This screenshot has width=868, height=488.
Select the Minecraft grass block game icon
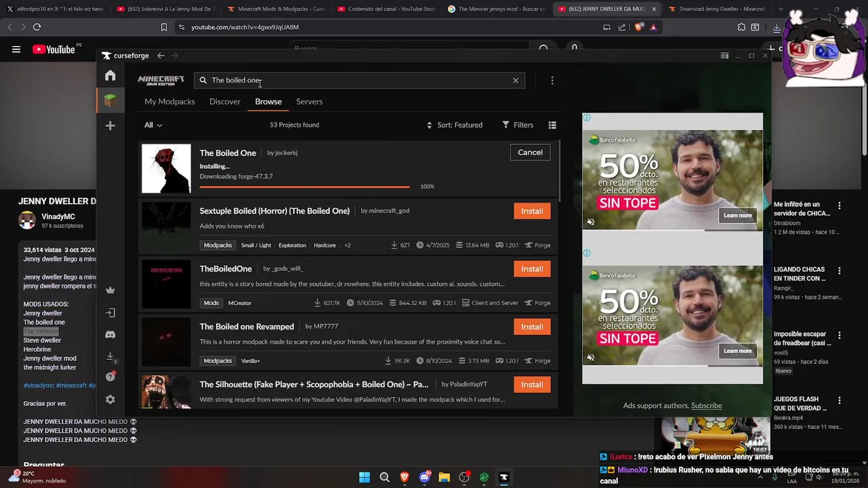(110, 100)
